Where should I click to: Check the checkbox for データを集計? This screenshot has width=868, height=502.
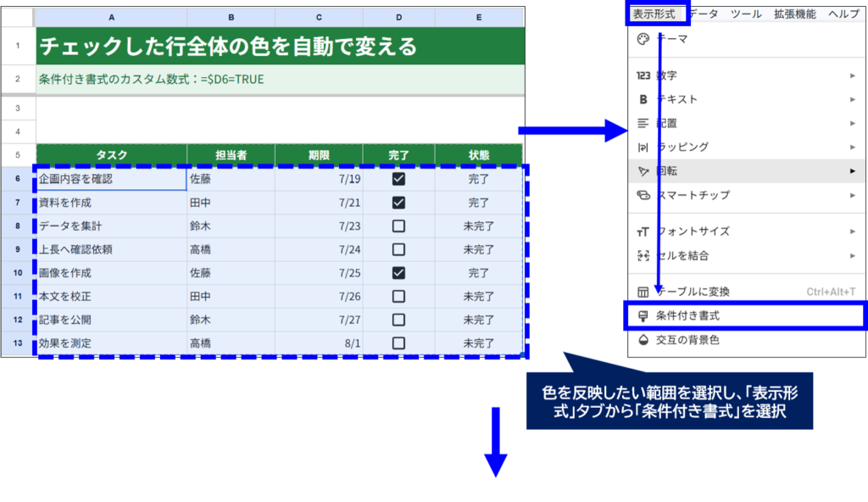click(398, 226)
